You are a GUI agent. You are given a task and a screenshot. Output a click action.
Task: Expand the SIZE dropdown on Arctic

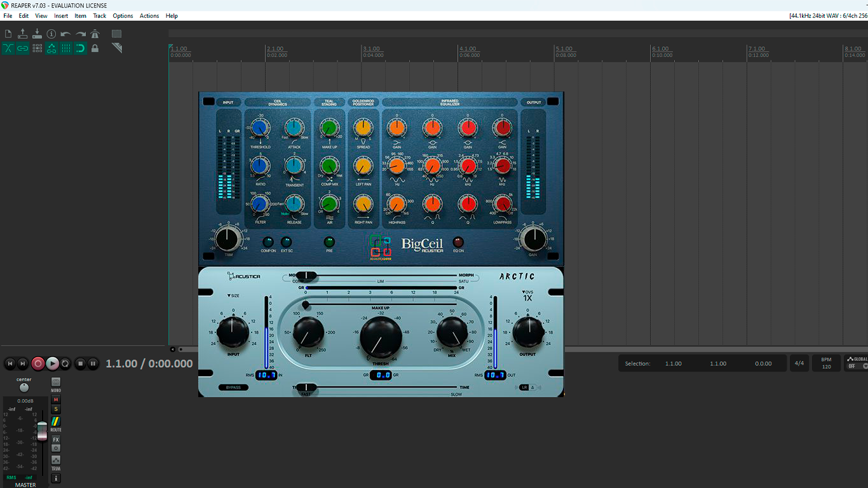pyautogui.click(x=233, y=295)
